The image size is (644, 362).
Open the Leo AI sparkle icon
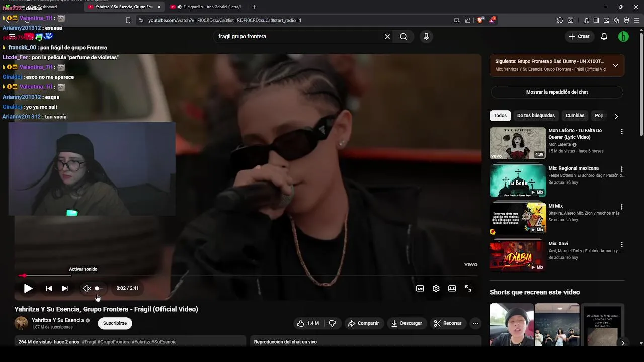616,20
